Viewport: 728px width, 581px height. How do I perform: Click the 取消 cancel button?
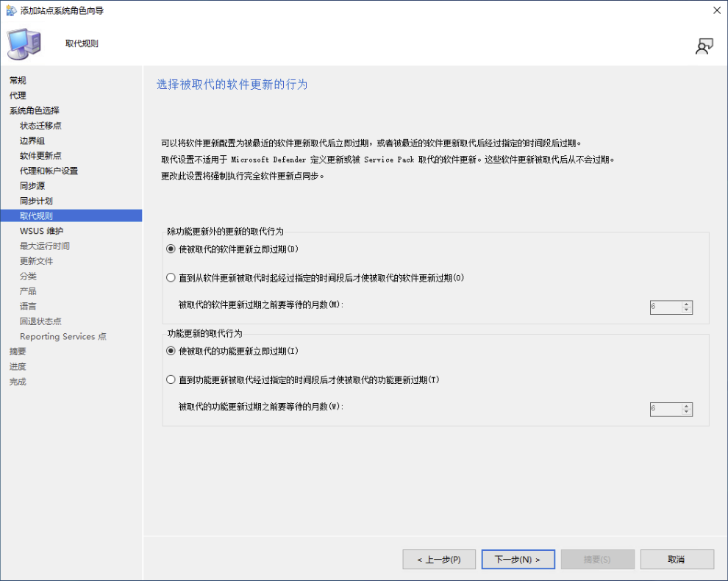point(677,559)
